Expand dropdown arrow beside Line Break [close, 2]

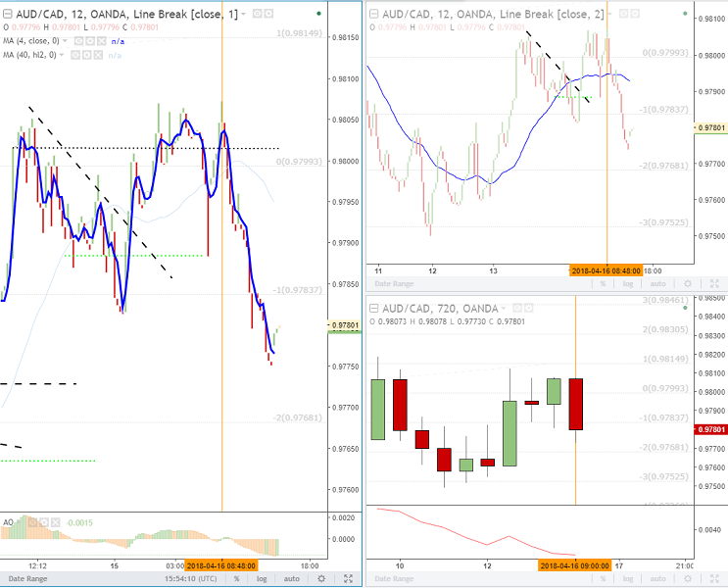[609, 15]
